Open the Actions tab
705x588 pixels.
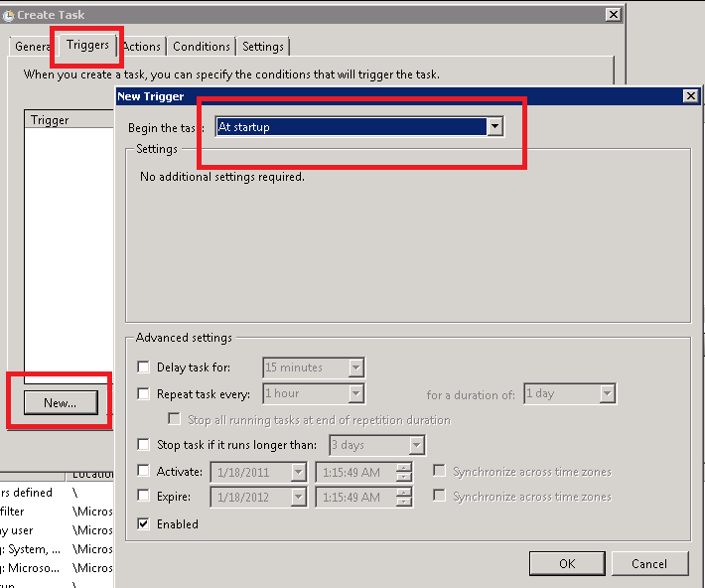click(x=142, y=47)
